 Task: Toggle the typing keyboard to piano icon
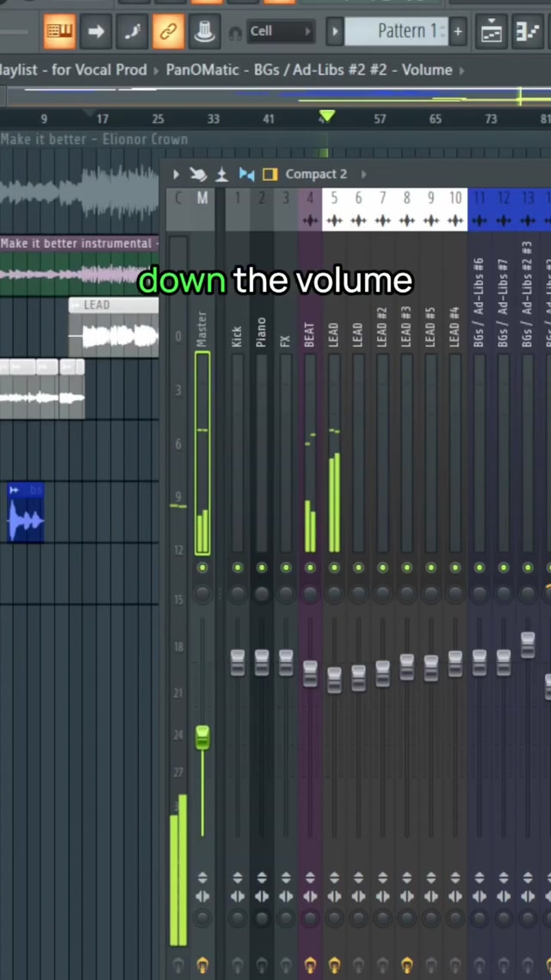point(59,32)
